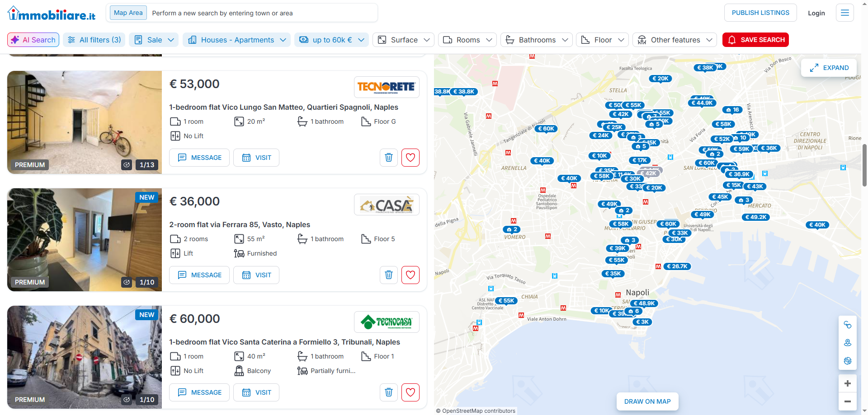Click the Map Area tag in search bar
The height and width of the screenshot is (415, 868).
(x=128, y=13)
